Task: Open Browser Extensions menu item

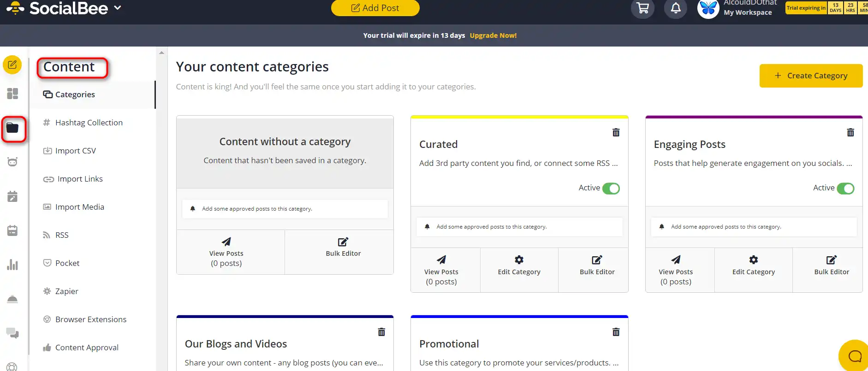Action: [x=94, y=319]
